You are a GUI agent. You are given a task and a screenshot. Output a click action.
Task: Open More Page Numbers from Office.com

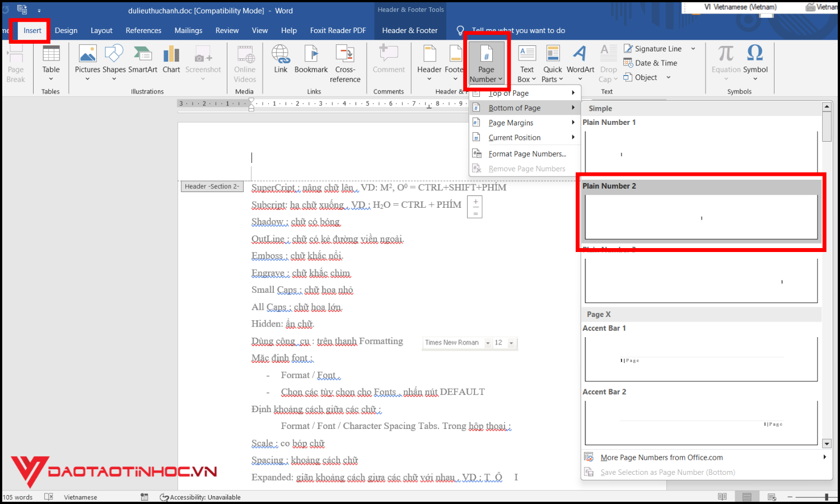(661, 457)
